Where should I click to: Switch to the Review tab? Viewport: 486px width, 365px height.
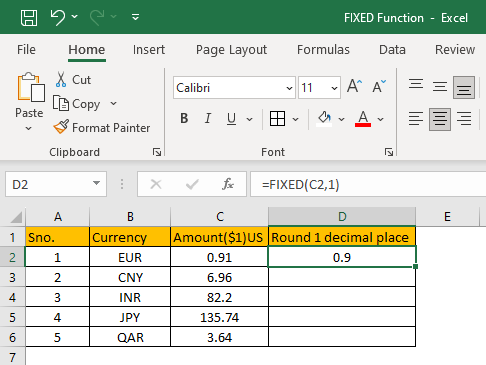pos(455,50)
